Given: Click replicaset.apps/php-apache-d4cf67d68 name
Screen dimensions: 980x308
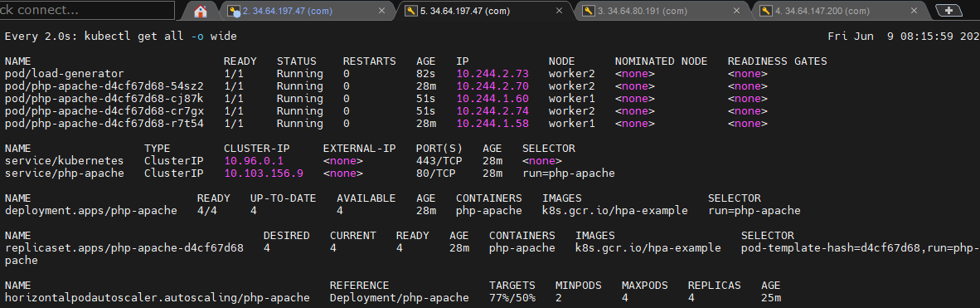Looking at the screenshot, I should click(124, 248).
